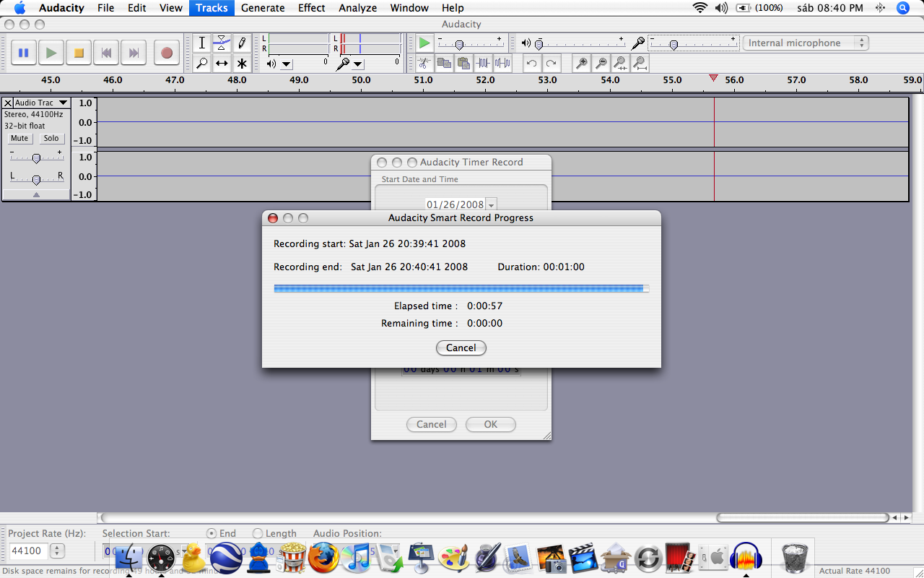
Task: Click OK in Timer Record dialog
Action: click(491, 424)
